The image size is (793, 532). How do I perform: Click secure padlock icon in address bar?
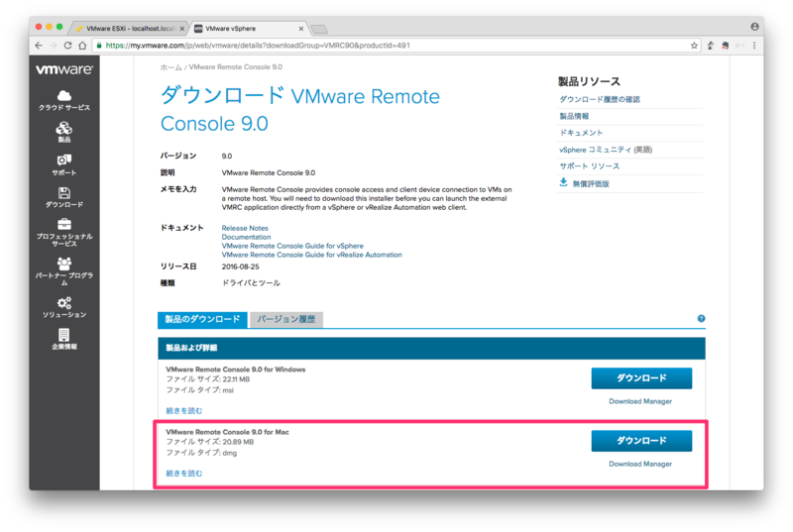coord(99,46)
